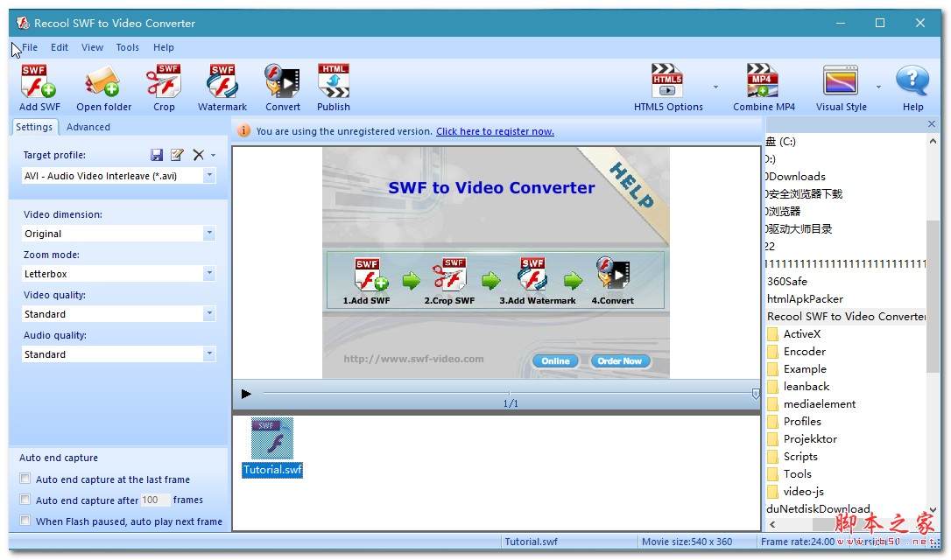Screen dimensions: 951x560
Task: Switch to the Settings tab
Action: (34, 127)
